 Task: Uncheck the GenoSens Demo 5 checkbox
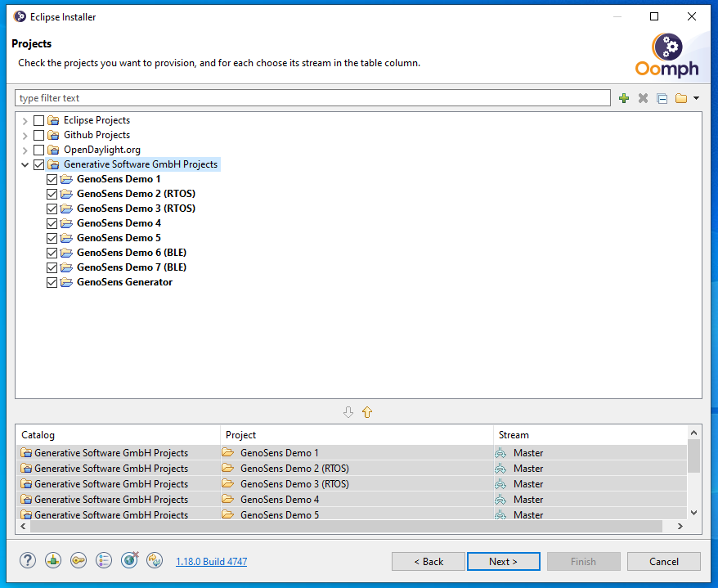pos(52,238)
